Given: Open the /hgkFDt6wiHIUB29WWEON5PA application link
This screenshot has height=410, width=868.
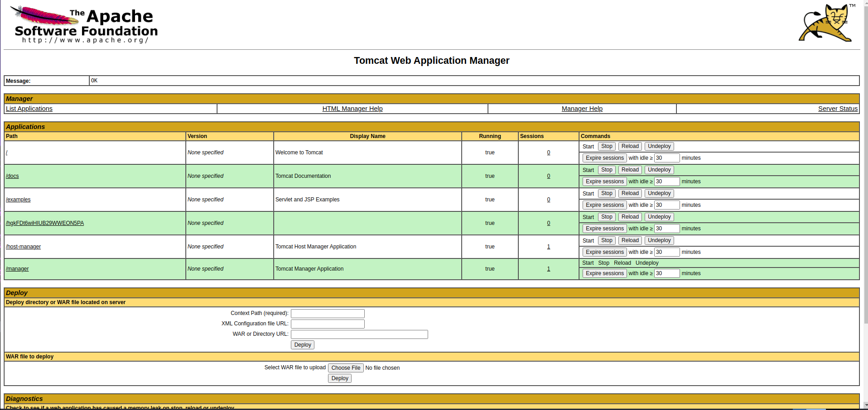Looking at the screenshot, I should tap(45, 223).
